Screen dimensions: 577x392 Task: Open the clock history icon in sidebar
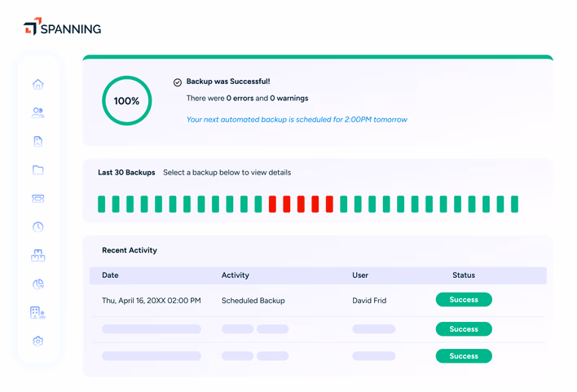pyautogui.click(x=38, y=227)
